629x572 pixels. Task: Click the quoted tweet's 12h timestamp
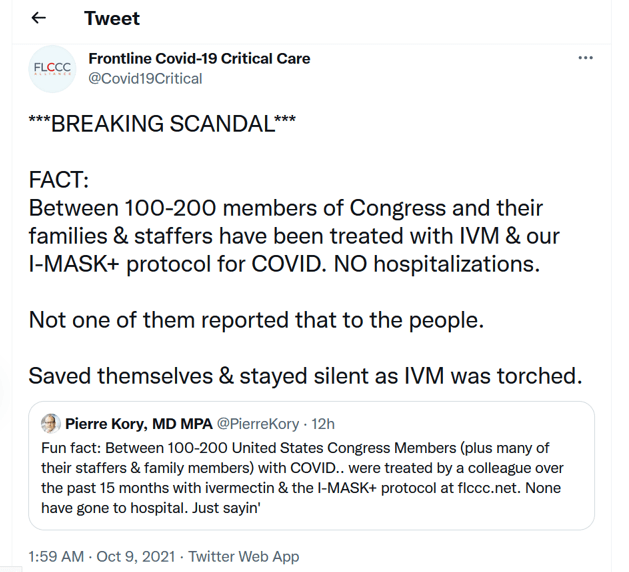pyautogui.click(x=323, y=424)
